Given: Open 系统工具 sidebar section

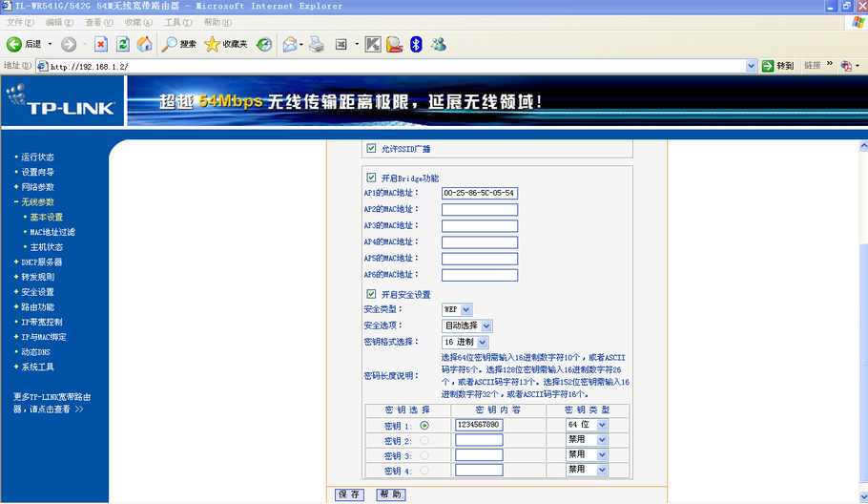Looking at the screenshot, I should click(x=37, y=367).
